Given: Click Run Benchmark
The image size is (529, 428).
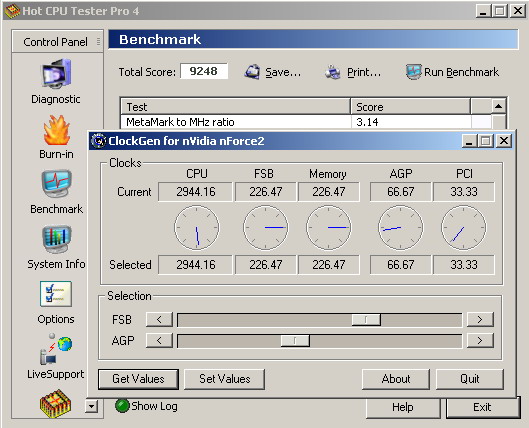Looking at the screenshot, I should click(452, 72).
